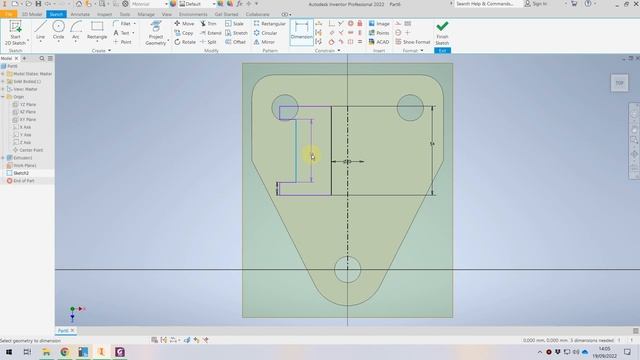Open the Windows Start menu
This screenshot has width=640, height=360.
coord(9,352)
